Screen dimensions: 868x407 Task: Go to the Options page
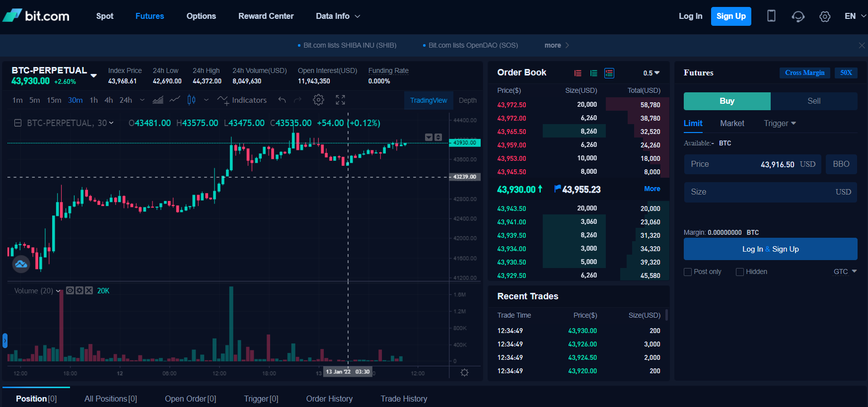coord(201,16)
